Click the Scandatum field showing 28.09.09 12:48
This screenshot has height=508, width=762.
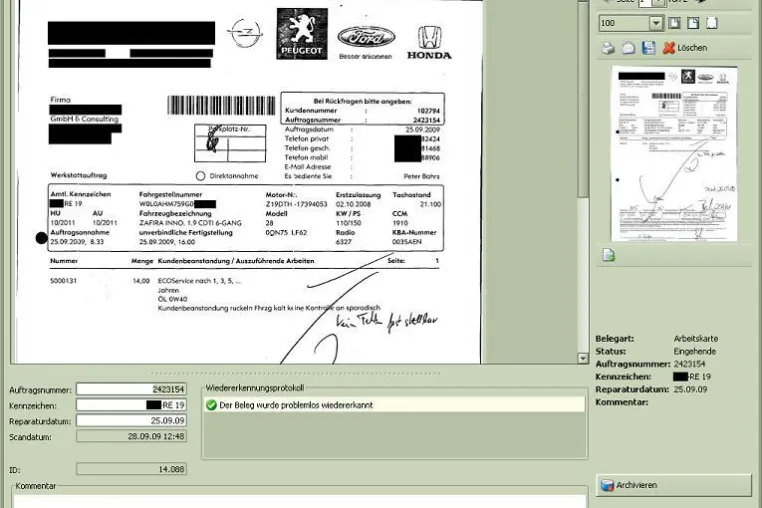coord(131,437)
